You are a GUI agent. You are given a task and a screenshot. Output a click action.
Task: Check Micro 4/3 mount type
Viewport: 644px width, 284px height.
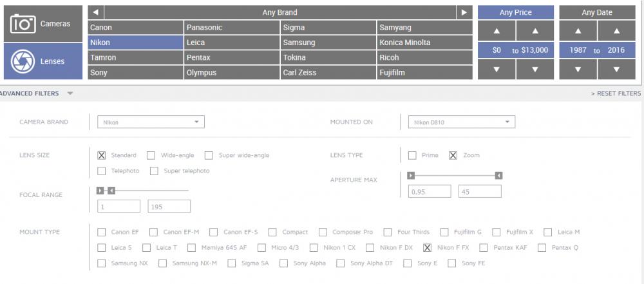click(261, 248)
